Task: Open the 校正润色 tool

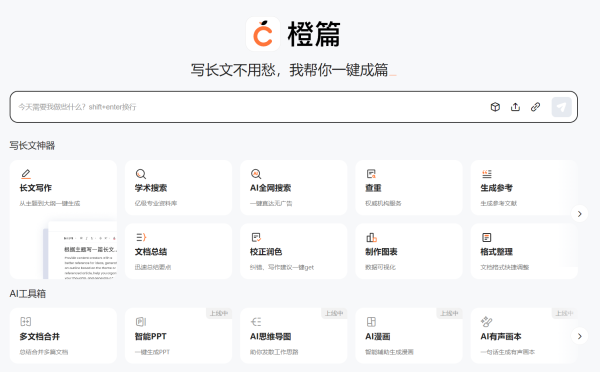Action: (x=293, y=251)
